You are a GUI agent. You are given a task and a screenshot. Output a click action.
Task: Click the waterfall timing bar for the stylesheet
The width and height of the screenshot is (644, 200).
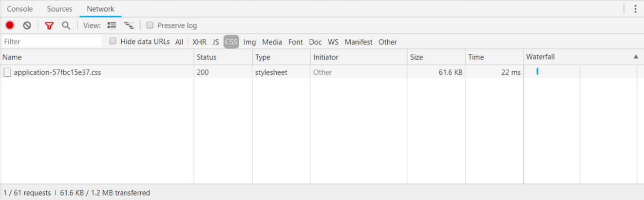537,72
